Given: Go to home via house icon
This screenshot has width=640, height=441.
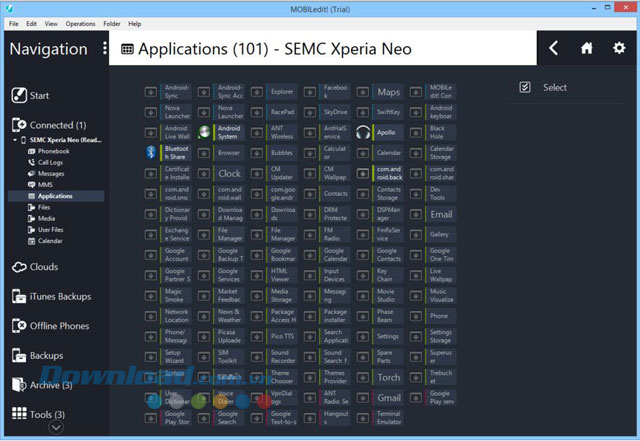Looking at the screenshot, I should (587, 48).
